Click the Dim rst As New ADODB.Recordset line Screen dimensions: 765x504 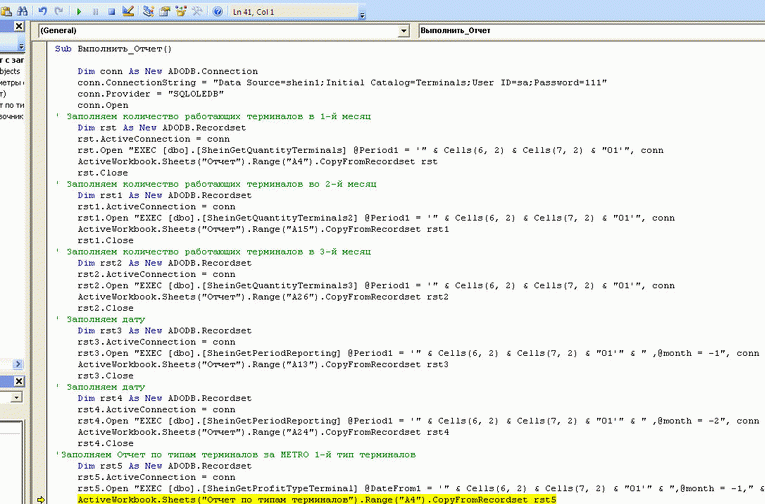pyautogui.click(x=161, y=128)
